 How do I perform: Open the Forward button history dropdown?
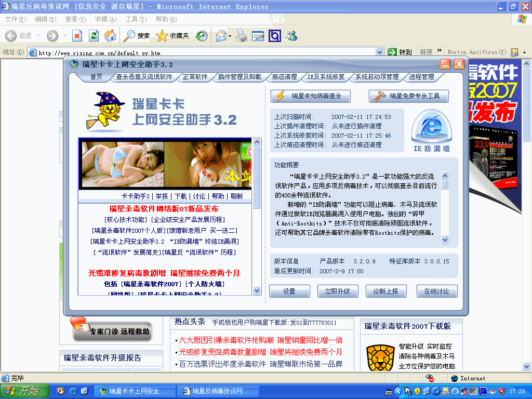(x=64, y=36)
